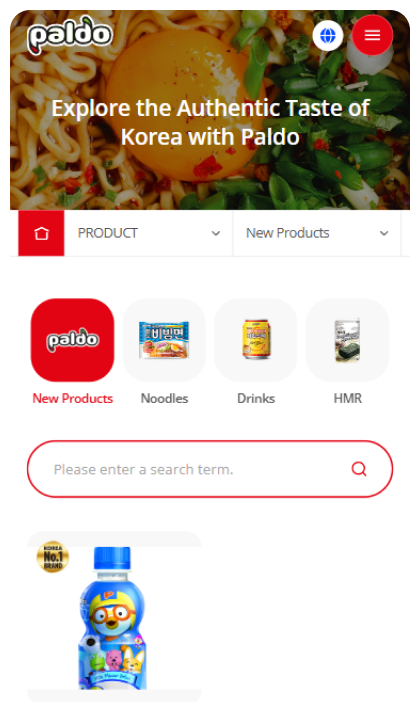This screenshot has height=712, width=420.
Task: Open the red hamburger menu
Action: pos(372,35)
